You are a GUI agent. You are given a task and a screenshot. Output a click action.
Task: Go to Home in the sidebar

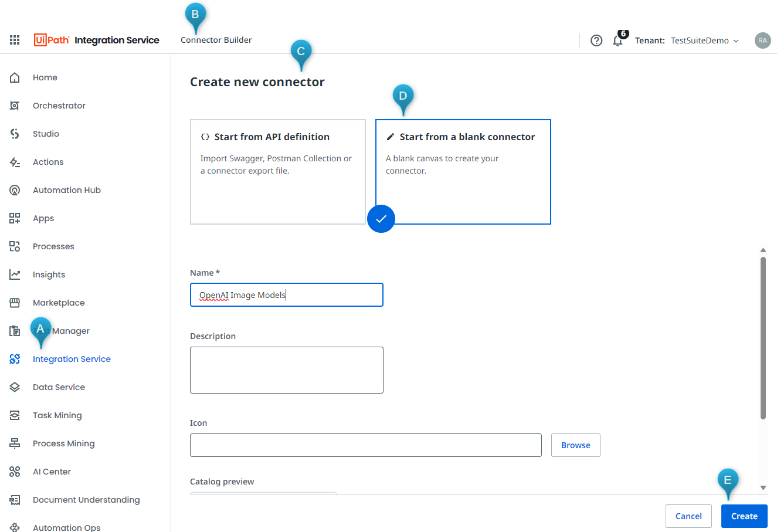45,77
